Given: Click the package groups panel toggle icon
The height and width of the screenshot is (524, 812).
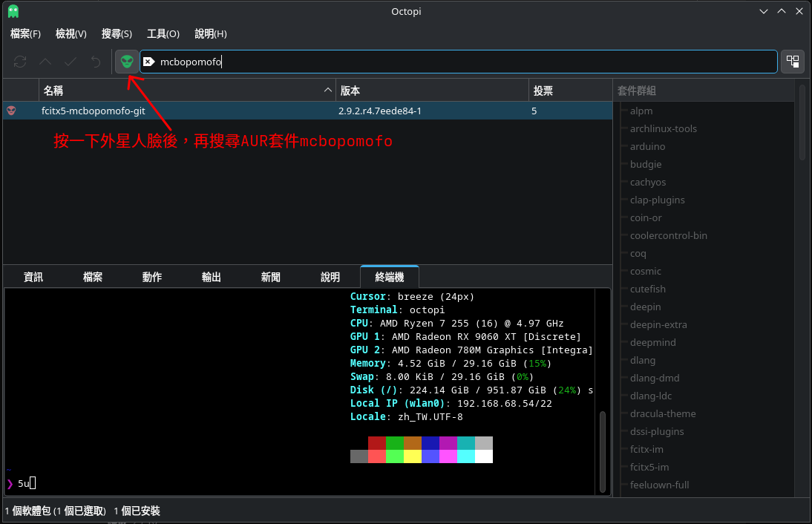Looking at the screenshot, I should (793, 62).
